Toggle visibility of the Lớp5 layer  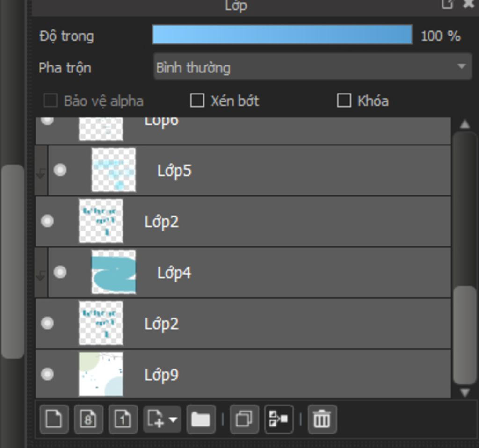[x=60, y=170]
